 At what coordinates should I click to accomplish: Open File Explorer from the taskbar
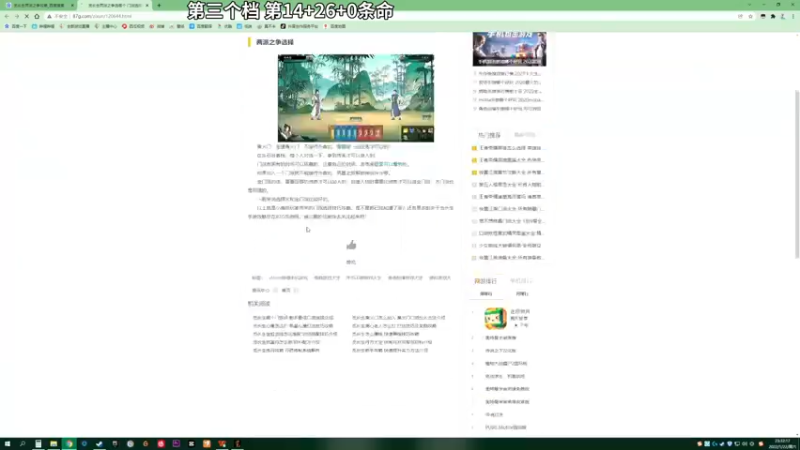tap(53, 444)
